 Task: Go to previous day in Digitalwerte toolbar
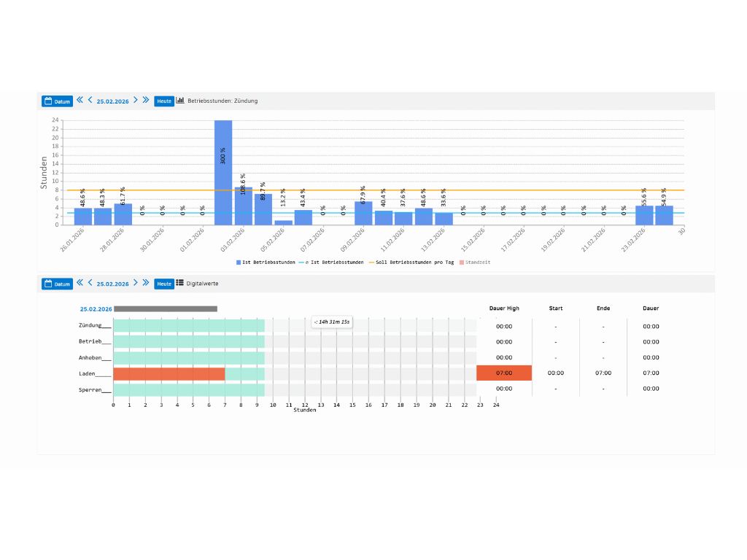pos(90,283)
